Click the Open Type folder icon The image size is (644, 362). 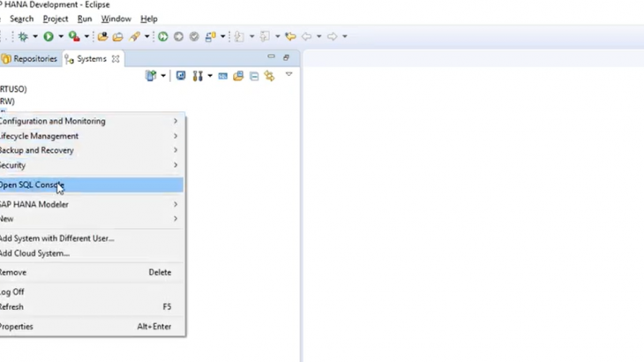(102, 36)
